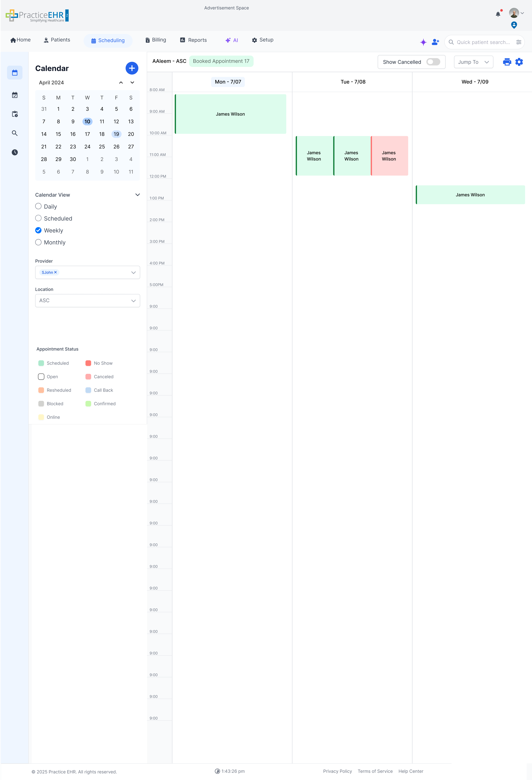This screenshot has height=780, width=532.
Task: Collapse the Calendar View section
Action: coord(137,195)
